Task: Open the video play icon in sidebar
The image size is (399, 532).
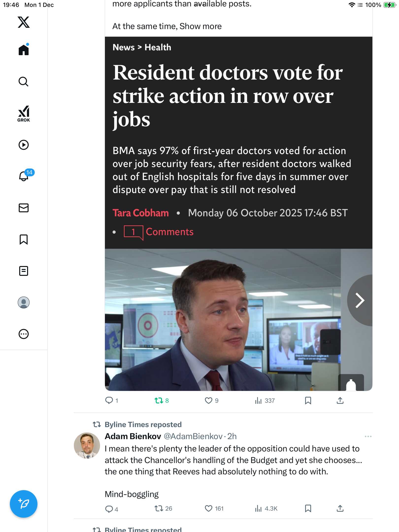Action: point(24,145)
